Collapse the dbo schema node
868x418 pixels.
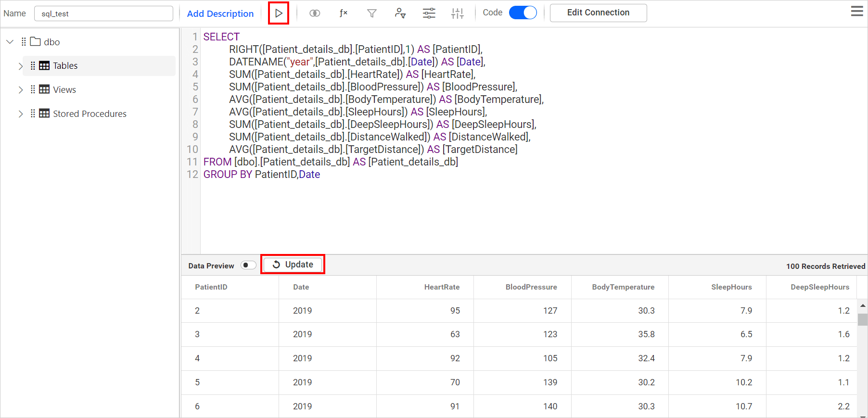coord(10,42)
